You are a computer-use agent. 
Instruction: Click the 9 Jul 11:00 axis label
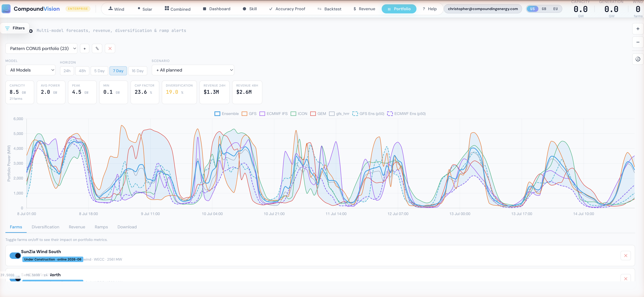[150, 214]
